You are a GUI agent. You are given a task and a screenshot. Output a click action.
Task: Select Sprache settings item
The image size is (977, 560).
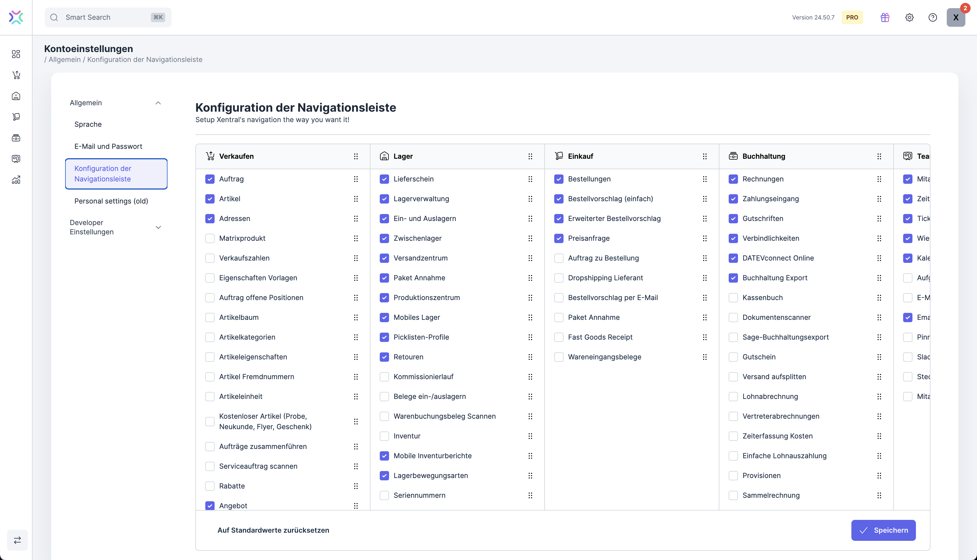(88, 124)
